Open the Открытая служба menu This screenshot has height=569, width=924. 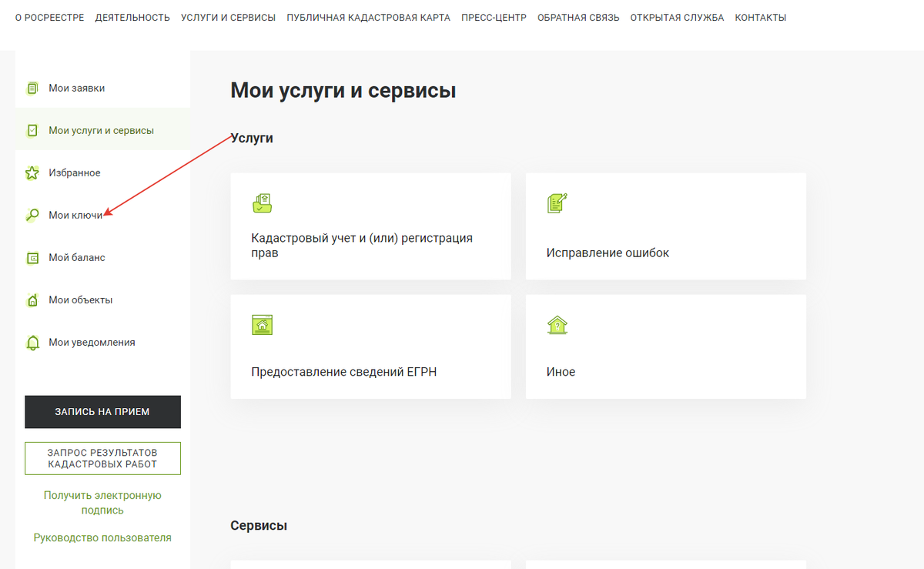point(677,18)
